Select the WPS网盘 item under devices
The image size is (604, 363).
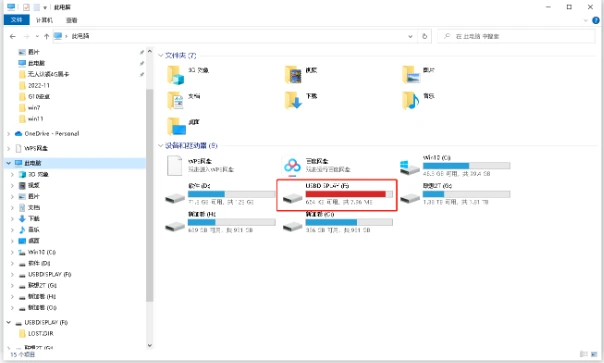tap(200, 165)
